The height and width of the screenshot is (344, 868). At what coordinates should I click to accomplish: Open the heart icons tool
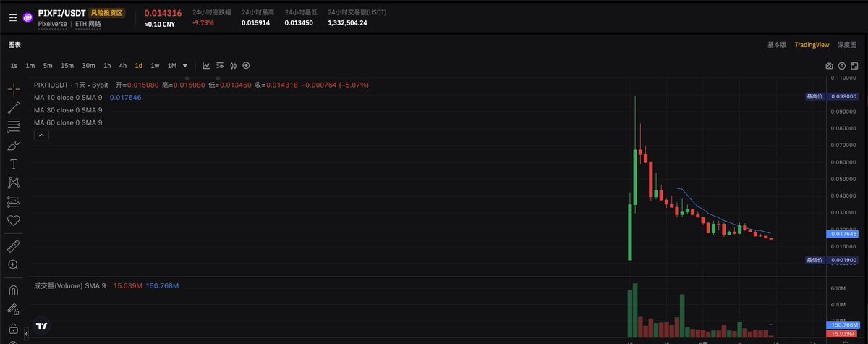click(13, 220)
